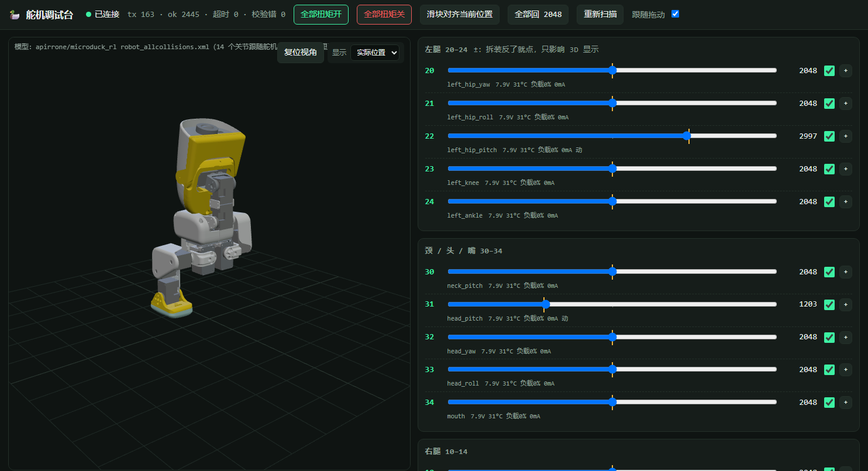Click the plus button for servo 21 left_hip_roll
The width and height of the screenshot is (868, 471).
coord(846,104)
